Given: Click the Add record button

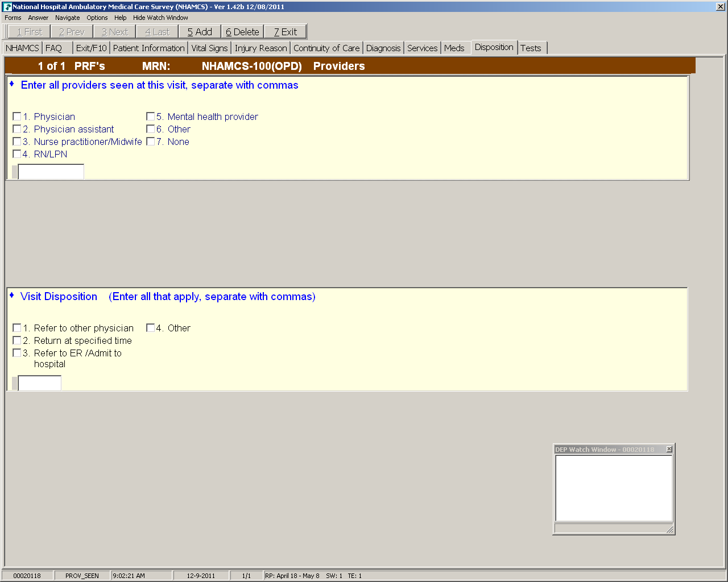Looking at the screenshot, I should tap(200, 32).
